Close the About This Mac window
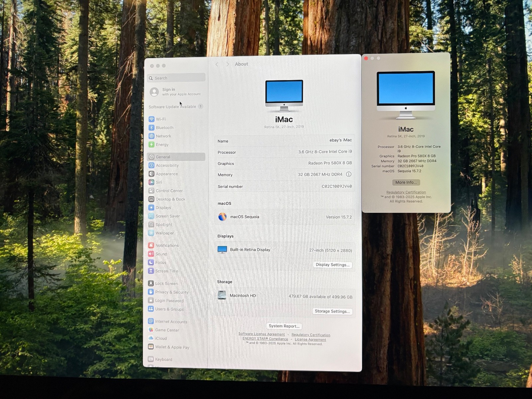Image resolution: width=532 pixels, height=399 pixels. click(366, 58)
